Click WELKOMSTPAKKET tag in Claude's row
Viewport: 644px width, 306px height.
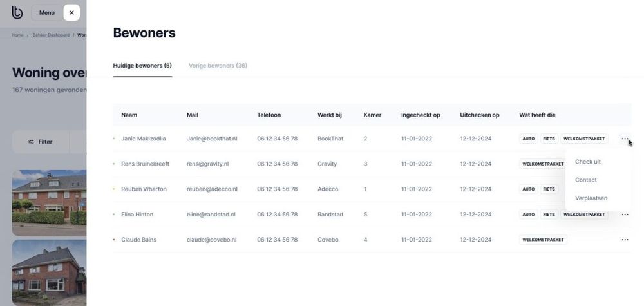[x=543, y=240]
